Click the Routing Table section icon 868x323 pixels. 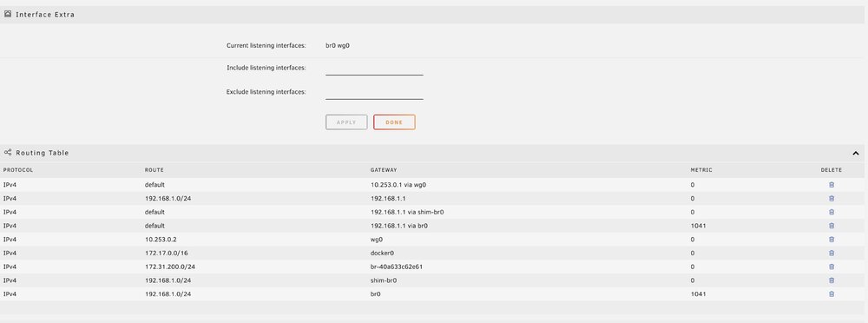pos(8,152)
